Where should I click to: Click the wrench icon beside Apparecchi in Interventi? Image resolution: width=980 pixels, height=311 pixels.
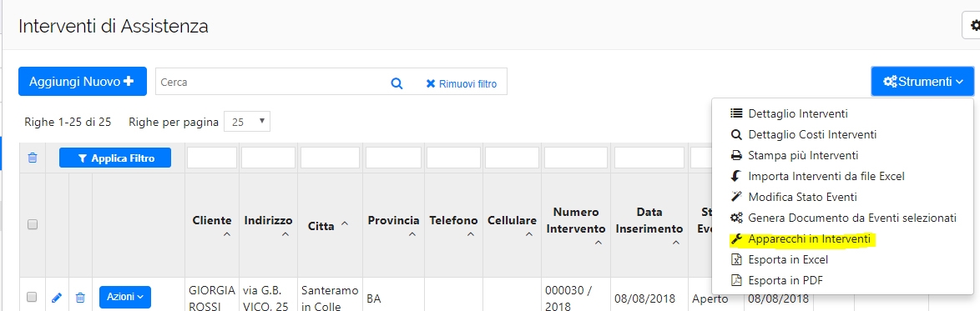736,238
